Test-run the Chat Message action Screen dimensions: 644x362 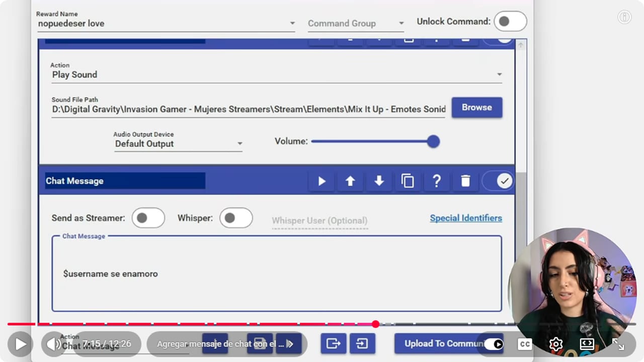[x=321, y=181]
